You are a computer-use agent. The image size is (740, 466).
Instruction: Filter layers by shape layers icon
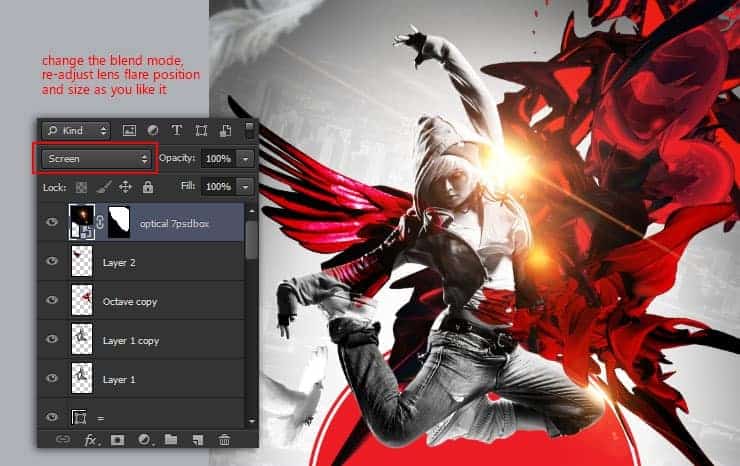tap(202, 131)
